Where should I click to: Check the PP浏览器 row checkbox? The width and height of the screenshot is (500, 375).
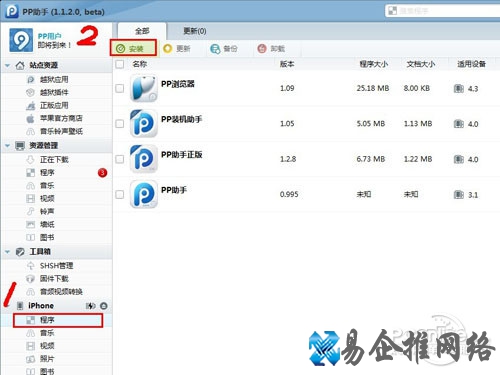[119, 88]
